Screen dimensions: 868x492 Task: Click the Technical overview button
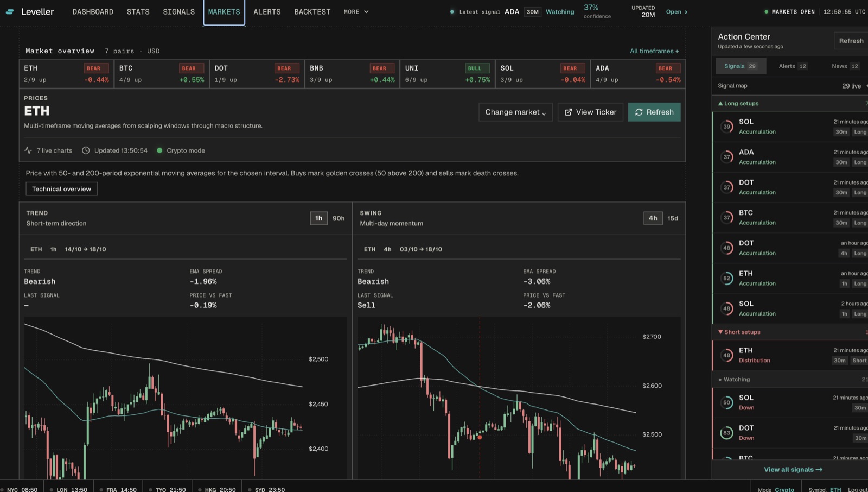click(62, 189)
